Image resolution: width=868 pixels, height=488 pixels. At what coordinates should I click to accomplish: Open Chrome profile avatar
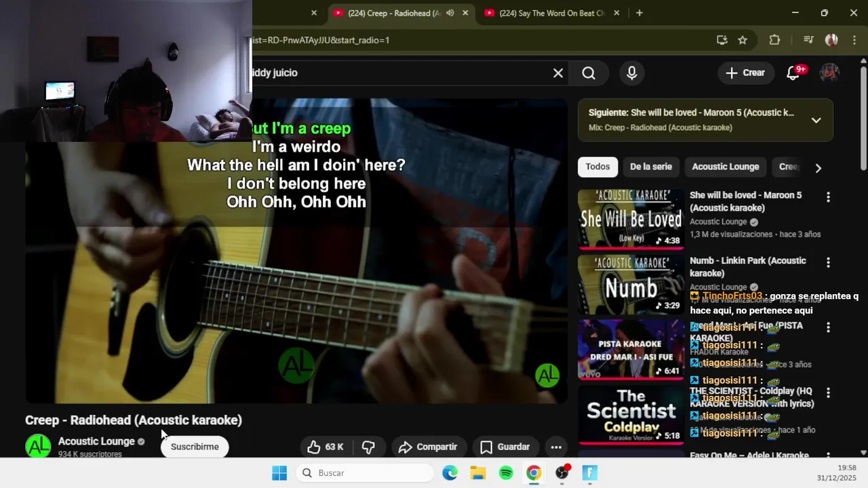831,40
